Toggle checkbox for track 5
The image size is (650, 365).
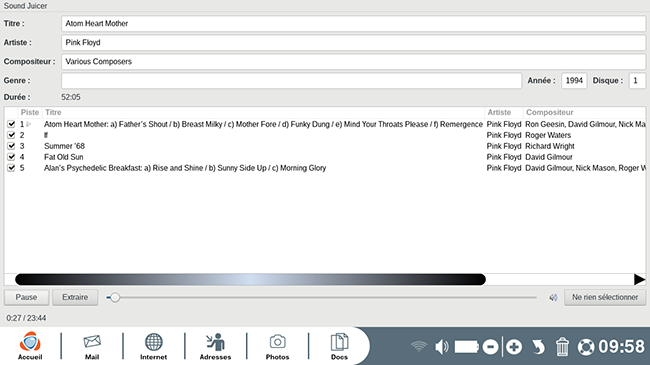pyautogui.click(x=11, y=168)
